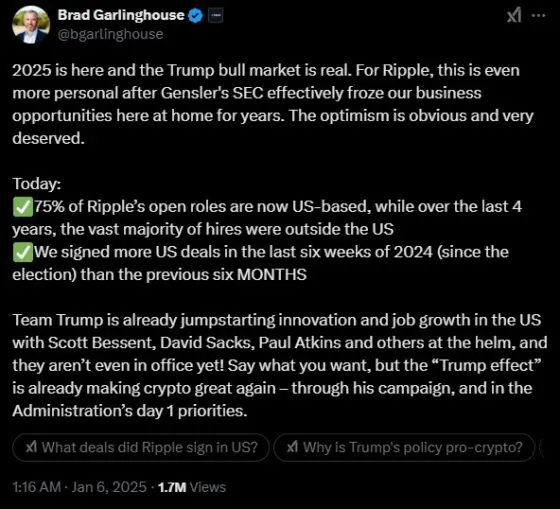Screen dimensions: 560x509
Task: Select the partially visible third suggestion chip
Action: (542, 447)
